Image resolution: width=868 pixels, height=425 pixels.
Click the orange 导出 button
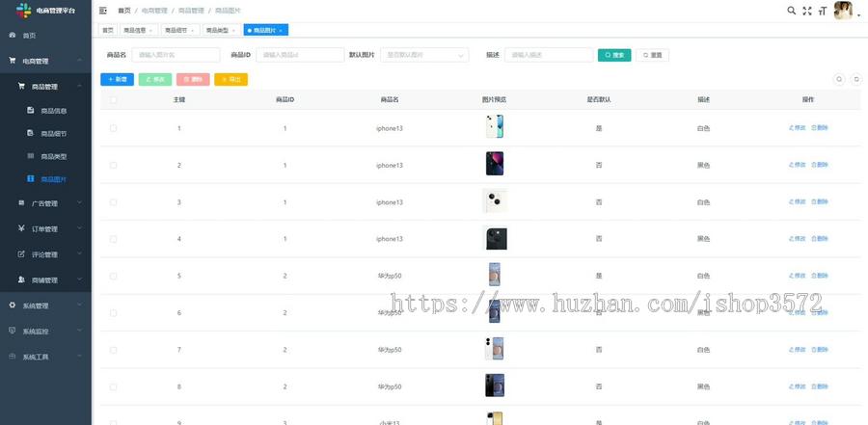[231, 80]
